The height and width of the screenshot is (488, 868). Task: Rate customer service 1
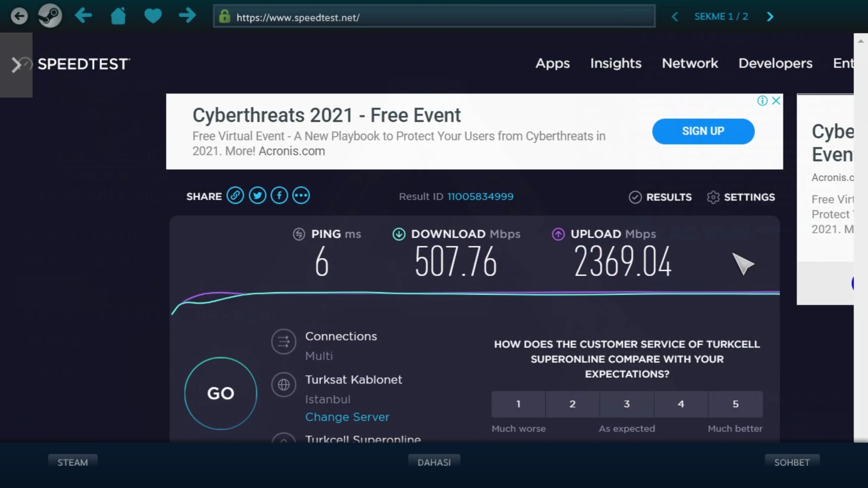tap(519, 404)
